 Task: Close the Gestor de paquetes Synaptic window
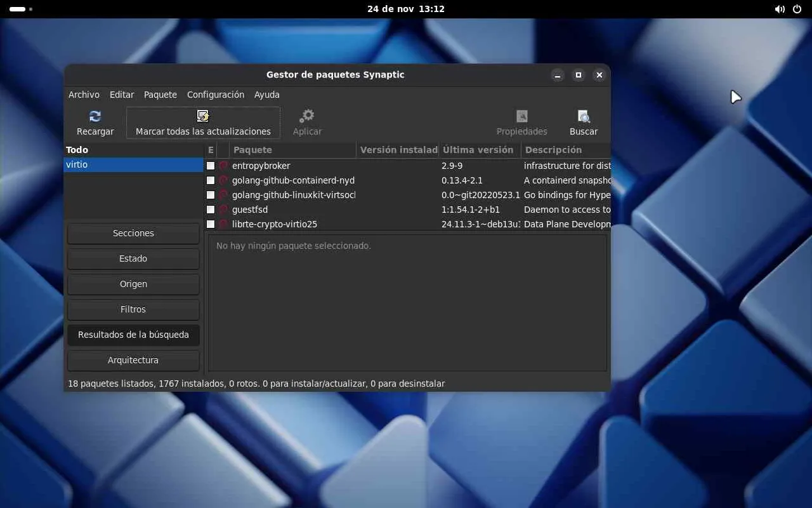tap(599, 75)
